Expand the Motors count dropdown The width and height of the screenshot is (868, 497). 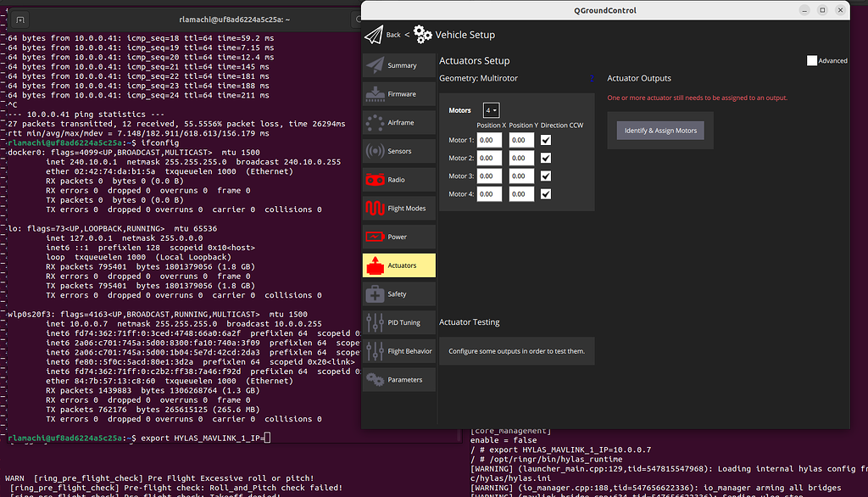(492, 110)
